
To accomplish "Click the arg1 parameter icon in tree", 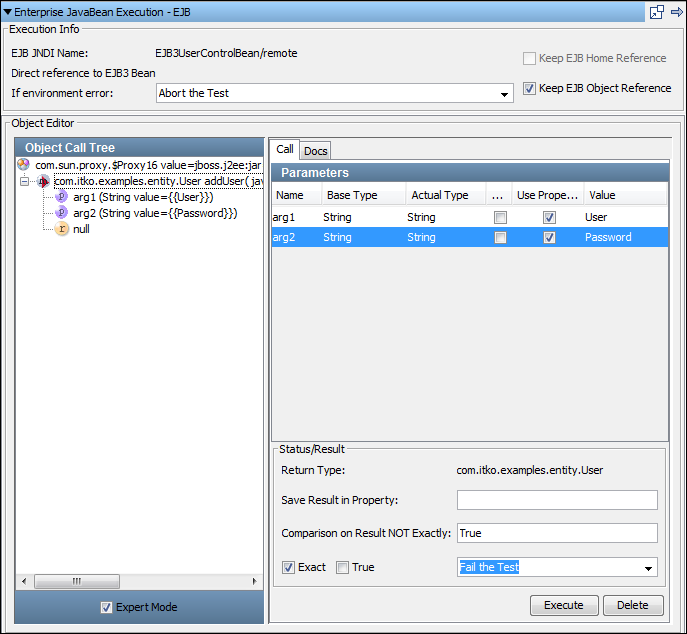I will (x=62, y=197).
